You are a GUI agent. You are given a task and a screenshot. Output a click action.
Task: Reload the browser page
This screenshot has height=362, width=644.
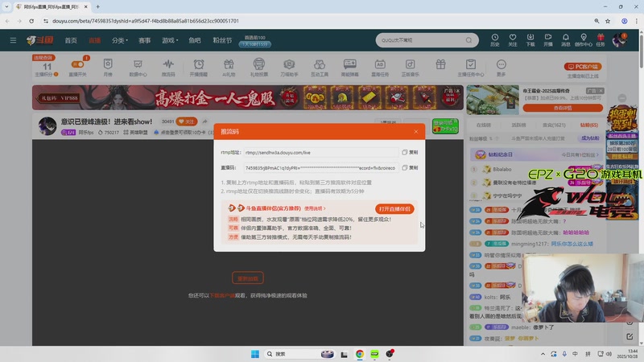pyautogui.click(x=31, y=21)
